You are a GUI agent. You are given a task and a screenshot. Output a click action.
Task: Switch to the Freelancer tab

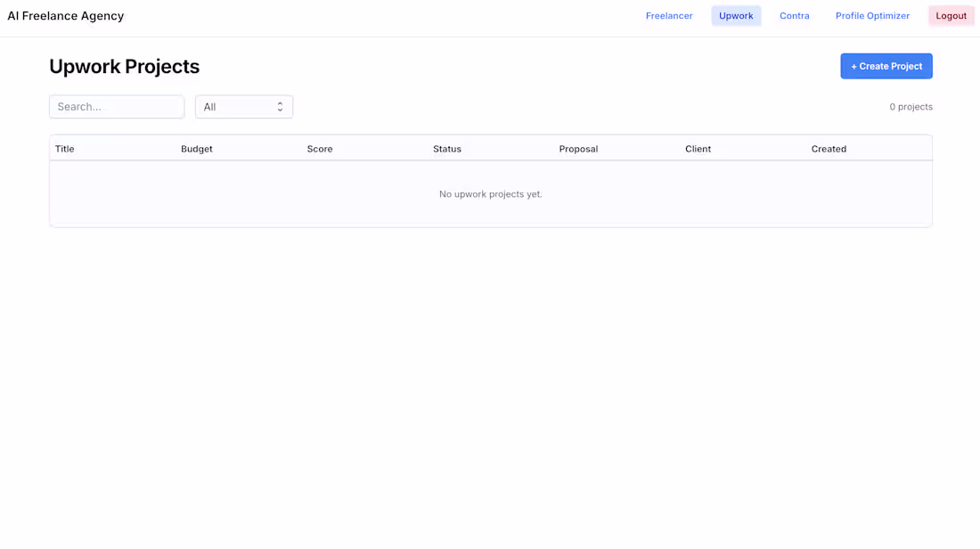pyautogui.click(x=669, y=15)
